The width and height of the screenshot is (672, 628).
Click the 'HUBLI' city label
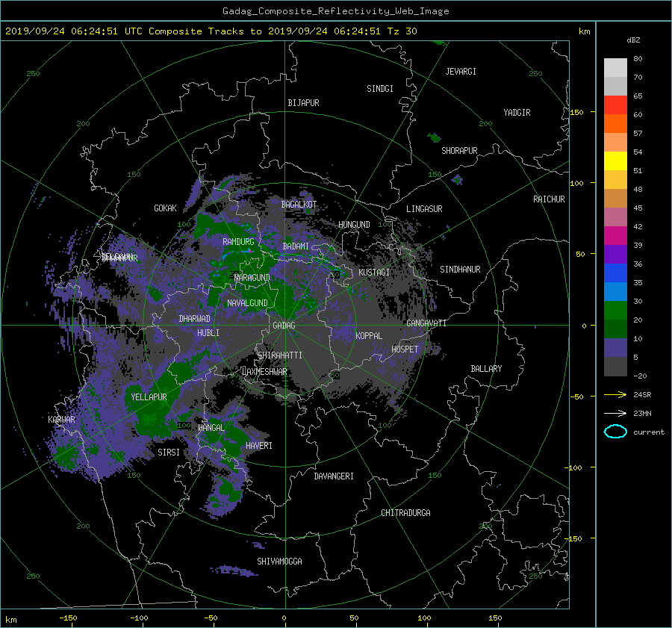coord(208,333)
